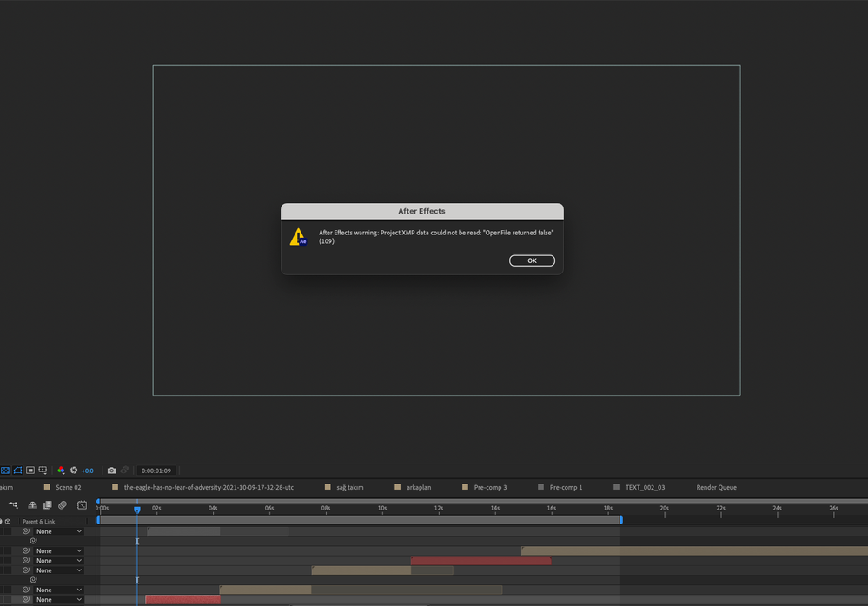
Task: Select the red layer bar spanning 11s to 16s
Action: 481,561
